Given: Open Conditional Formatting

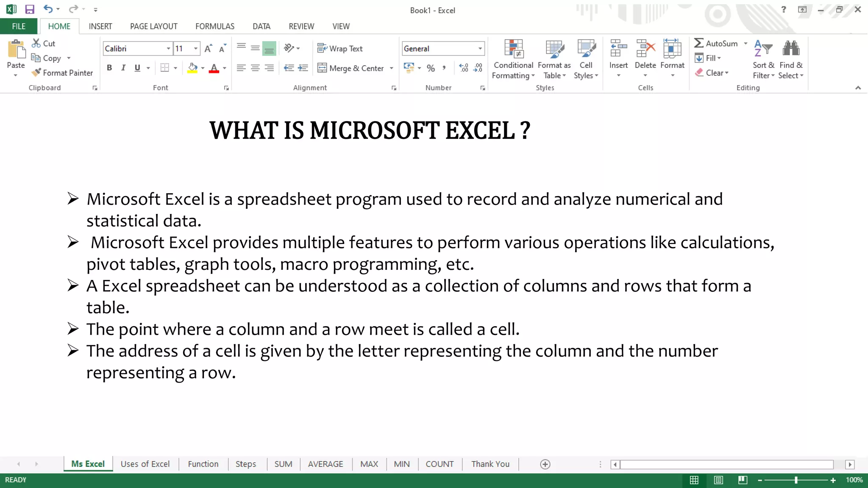Looking at the screenshot, I should (x=514, y=59).
